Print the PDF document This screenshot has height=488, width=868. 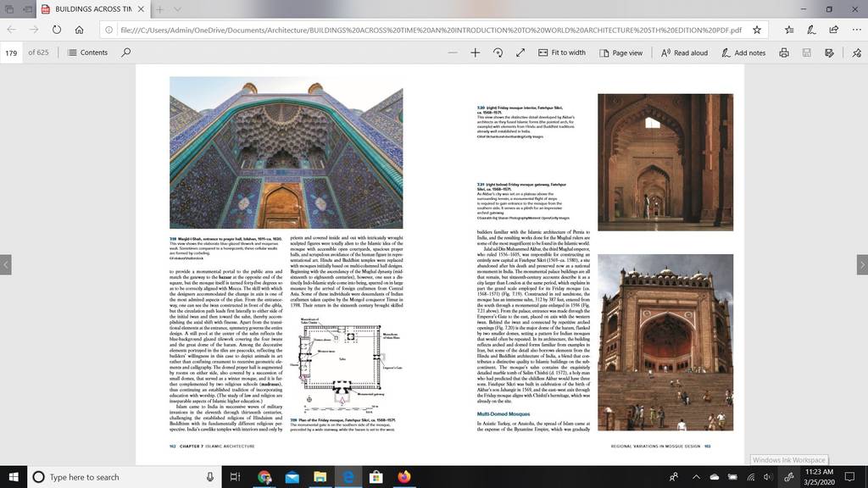(x=784, y=53)
